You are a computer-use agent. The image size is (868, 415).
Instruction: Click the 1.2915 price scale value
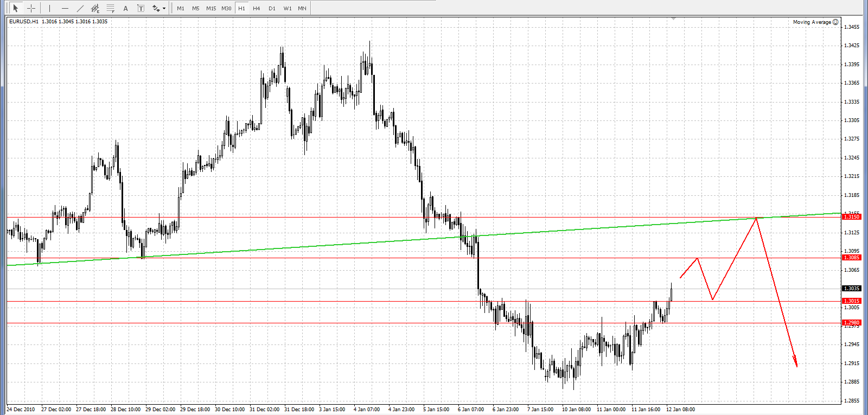[852, 363]
